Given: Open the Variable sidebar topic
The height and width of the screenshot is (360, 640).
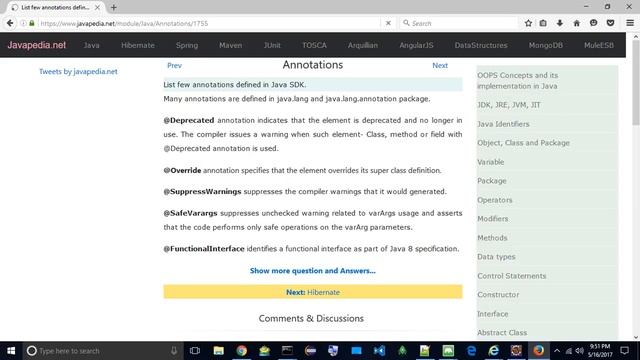Looking at the screenshot, I should 491,162.
